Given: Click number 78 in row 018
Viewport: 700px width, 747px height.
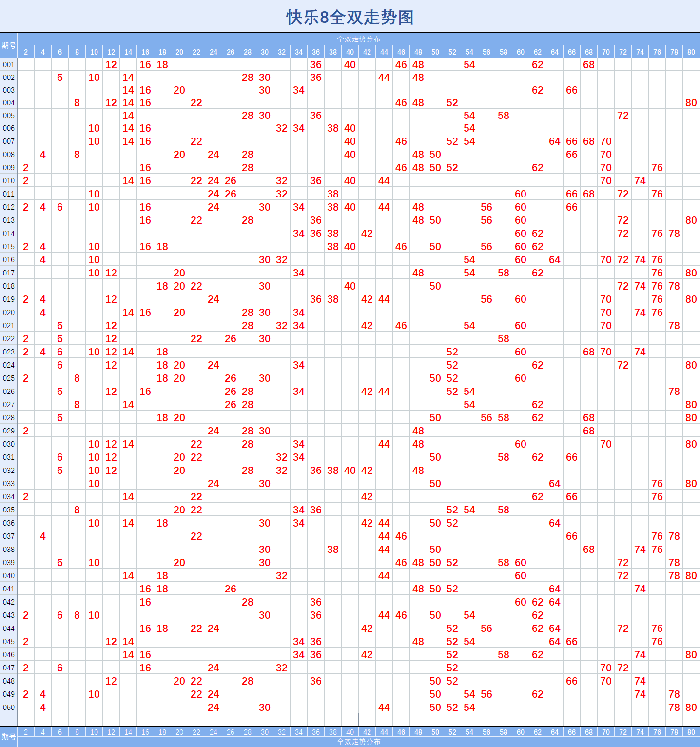Looking at the screenshot, I should point(674,286).
